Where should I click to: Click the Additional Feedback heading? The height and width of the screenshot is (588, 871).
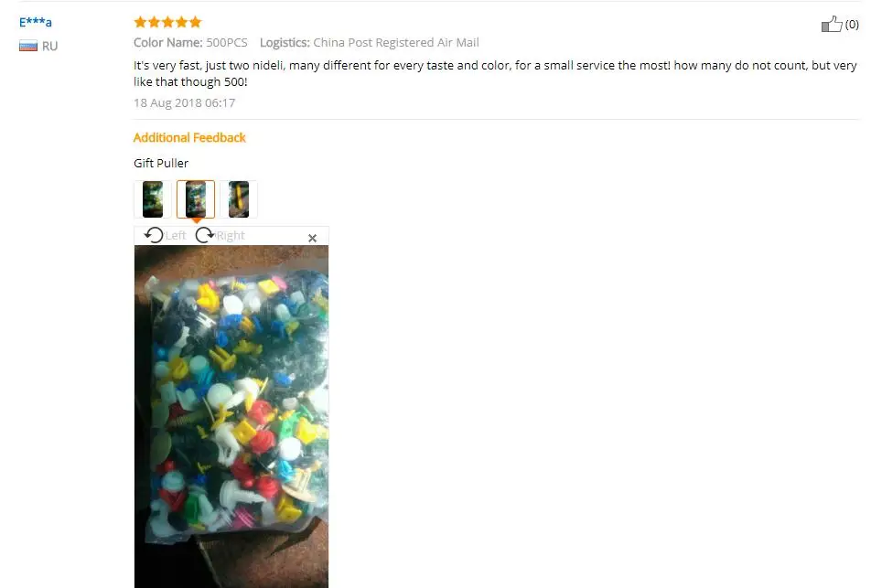click(189, 138)
